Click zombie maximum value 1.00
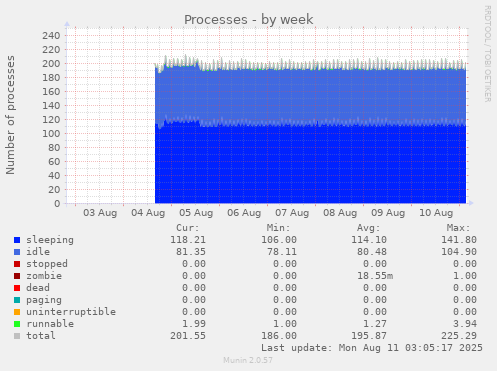Screen dimensions: 497x371 465,276
